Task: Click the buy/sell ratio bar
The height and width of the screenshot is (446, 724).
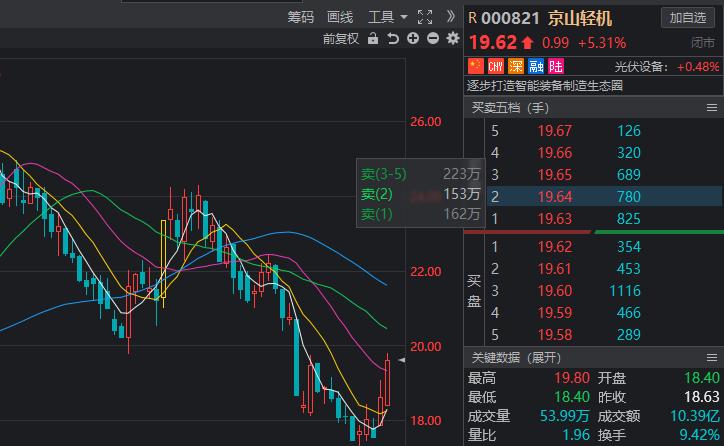Action: 594,232
